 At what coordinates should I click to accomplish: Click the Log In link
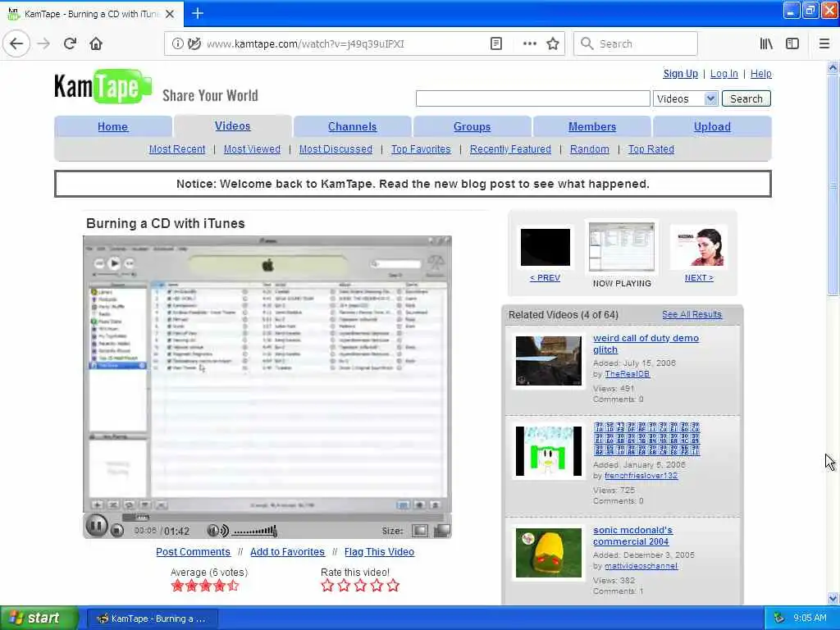coord(724,73)
